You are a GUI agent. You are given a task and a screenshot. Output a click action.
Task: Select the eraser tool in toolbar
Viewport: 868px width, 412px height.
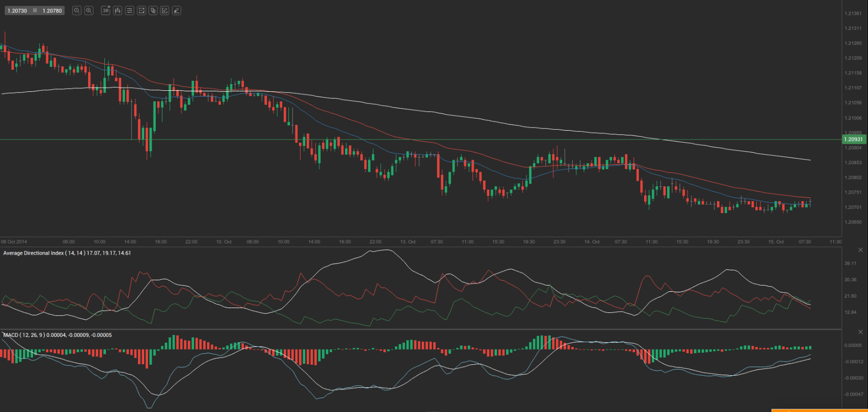pyautogui.click(x=177, y=10)
